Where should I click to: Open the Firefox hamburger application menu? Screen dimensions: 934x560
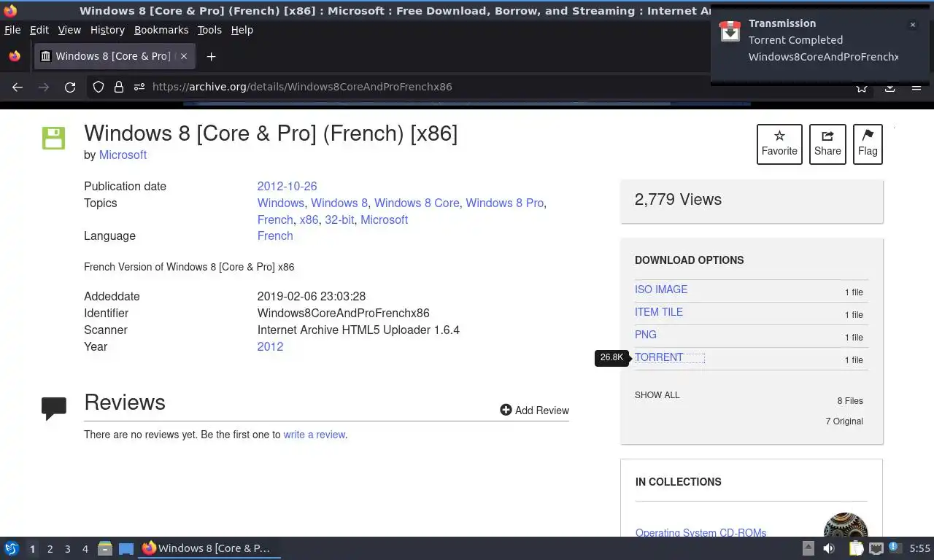click(916, 88)
